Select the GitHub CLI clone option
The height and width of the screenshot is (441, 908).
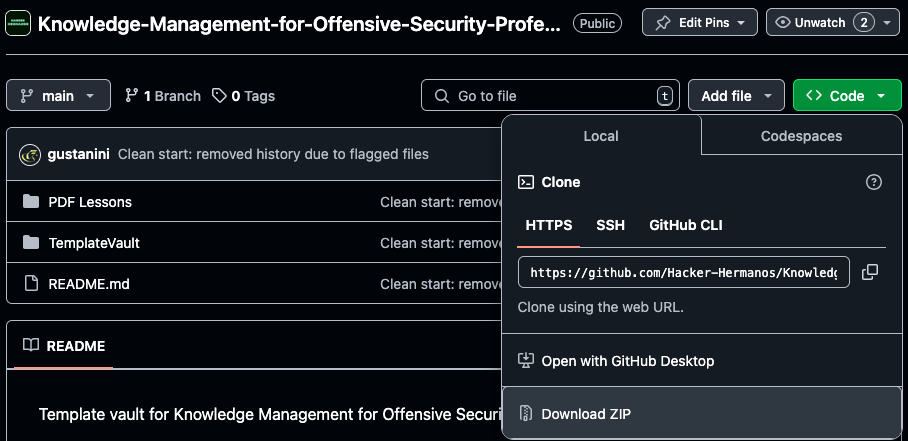point(686,225)
